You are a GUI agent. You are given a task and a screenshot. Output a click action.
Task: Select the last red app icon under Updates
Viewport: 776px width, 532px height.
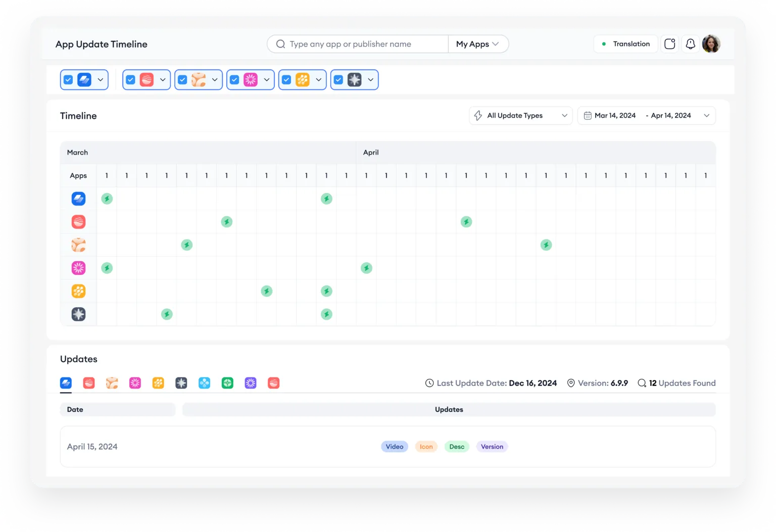[x=274, y=383]
